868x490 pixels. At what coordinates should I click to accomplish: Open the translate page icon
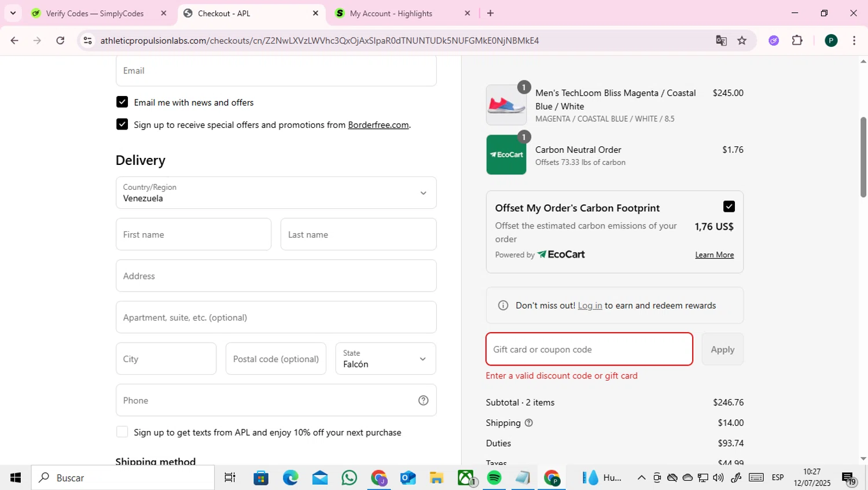click(721, 40)
